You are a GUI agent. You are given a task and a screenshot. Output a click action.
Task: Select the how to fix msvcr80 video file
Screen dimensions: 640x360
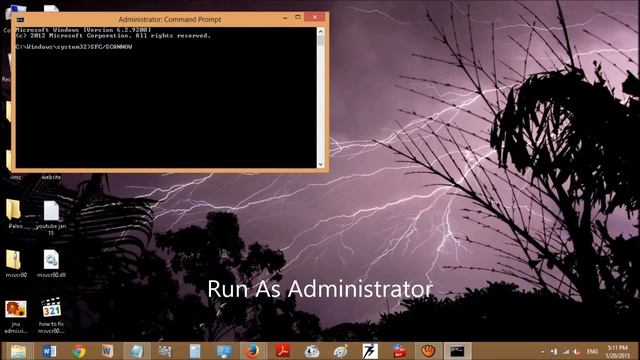tap(51, 316)
